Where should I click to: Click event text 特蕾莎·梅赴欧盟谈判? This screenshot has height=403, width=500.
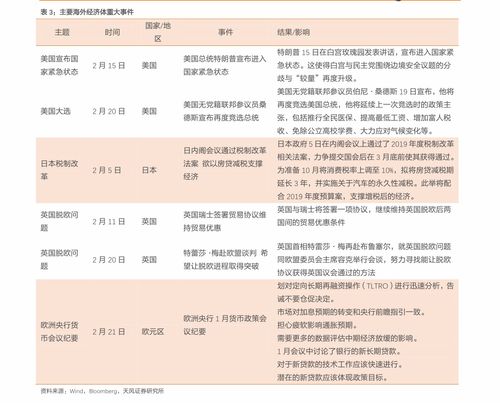(x=225, y=259)
